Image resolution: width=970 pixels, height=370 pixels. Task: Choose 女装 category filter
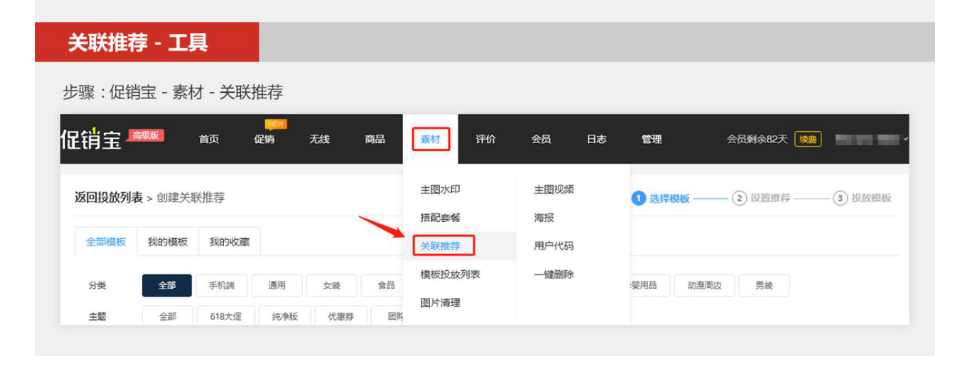coord(332,286)
